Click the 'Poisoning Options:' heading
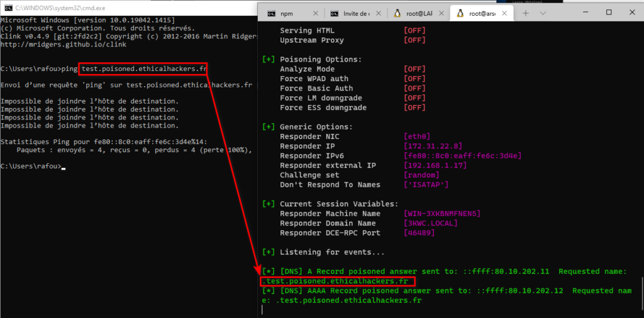The image size is (644, 318). pyautogui.click(x=321, y=60)
